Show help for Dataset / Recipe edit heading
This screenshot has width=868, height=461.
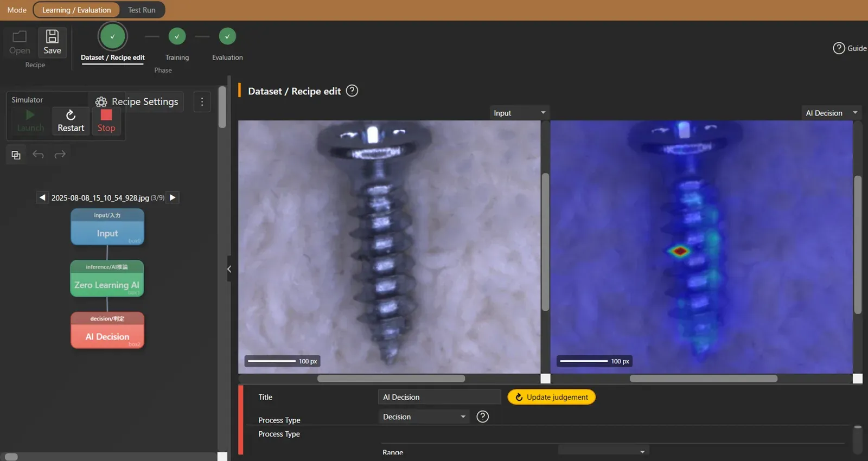(352, 91)
